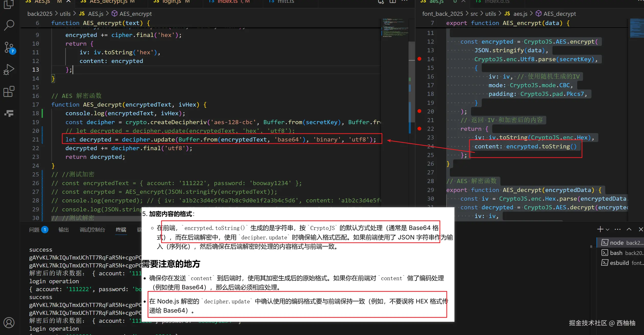Toggle breakpoint on line 14 in aes.js
644x335 pixels.
click(419, 59)
